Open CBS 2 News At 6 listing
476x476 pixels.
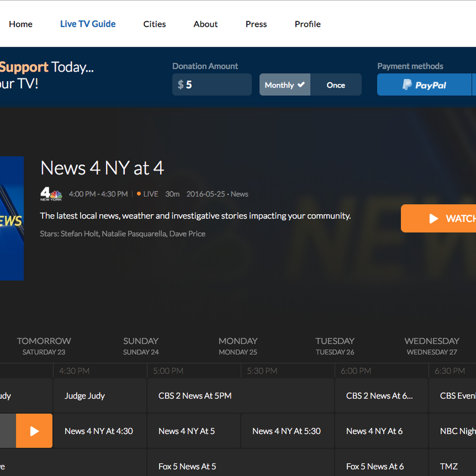[x=381, y=396]
